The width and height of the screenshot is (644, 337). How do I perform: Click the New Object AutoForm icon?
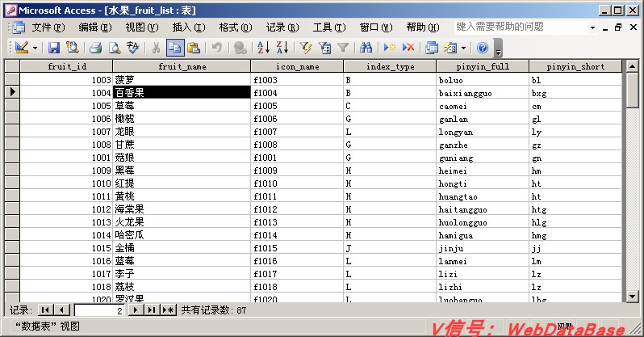point(450,48)
